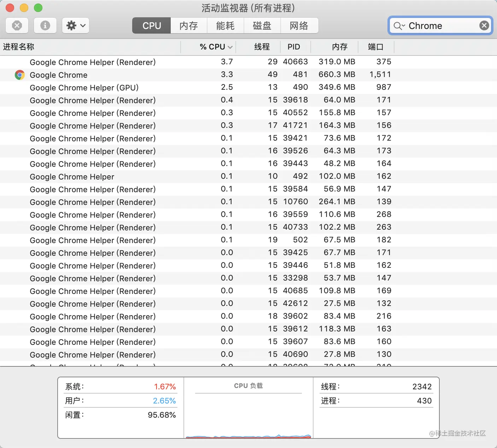This screenshot has width=497, height=448.
Task: Select the process with PID 40733
Action: tap(248, 228)
